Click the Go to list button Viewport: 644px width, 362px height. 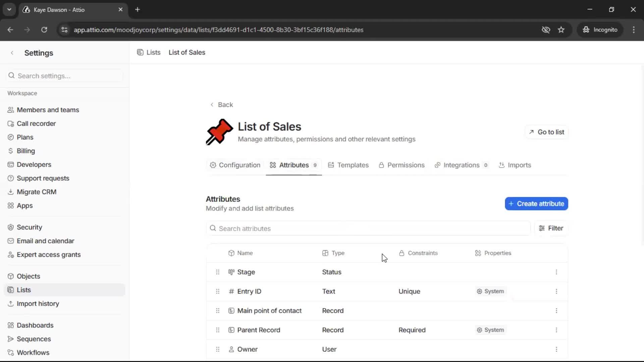(546, 132)
